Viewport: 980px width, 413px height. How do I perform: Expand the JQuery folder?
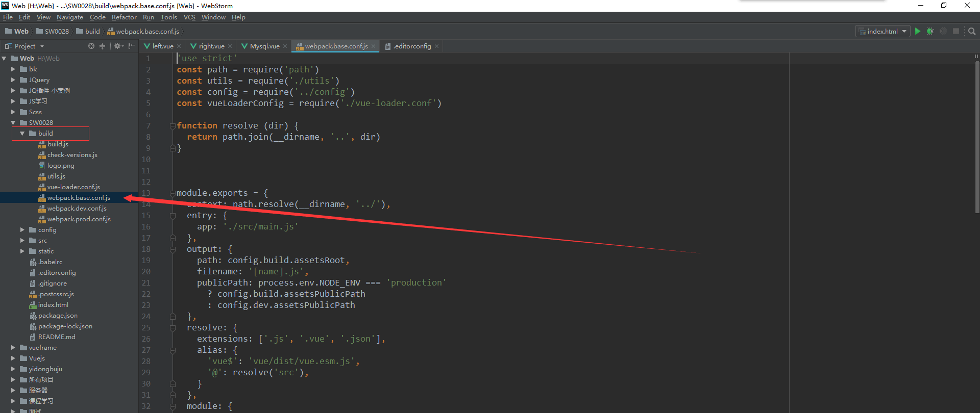coord(13,80)
